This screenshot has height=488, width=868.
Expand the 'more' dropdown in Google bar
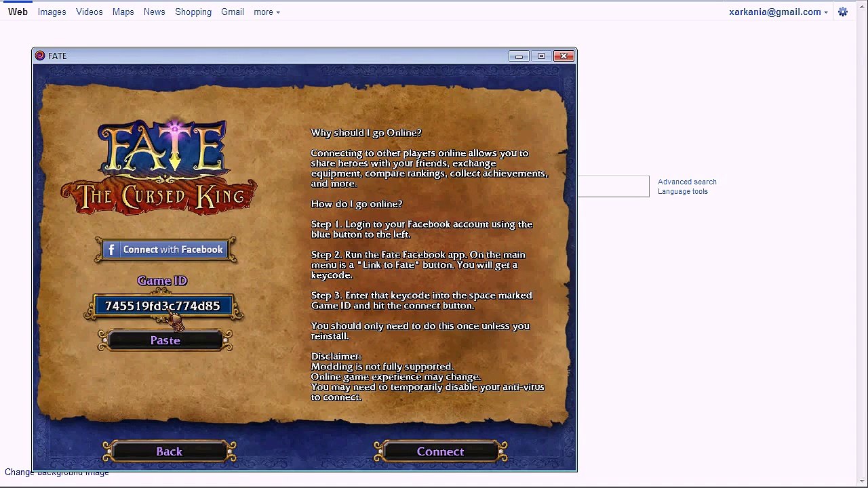click(267, 12)
